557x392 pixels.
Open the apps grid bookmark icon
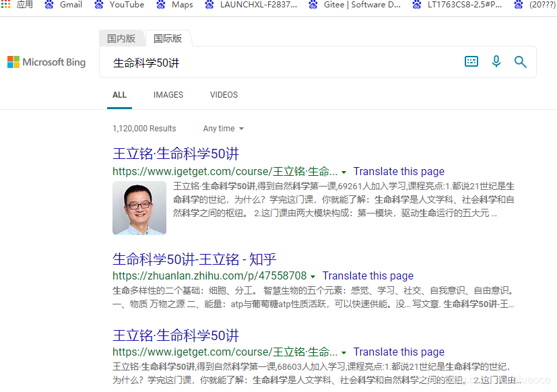[x=5, y=4]
